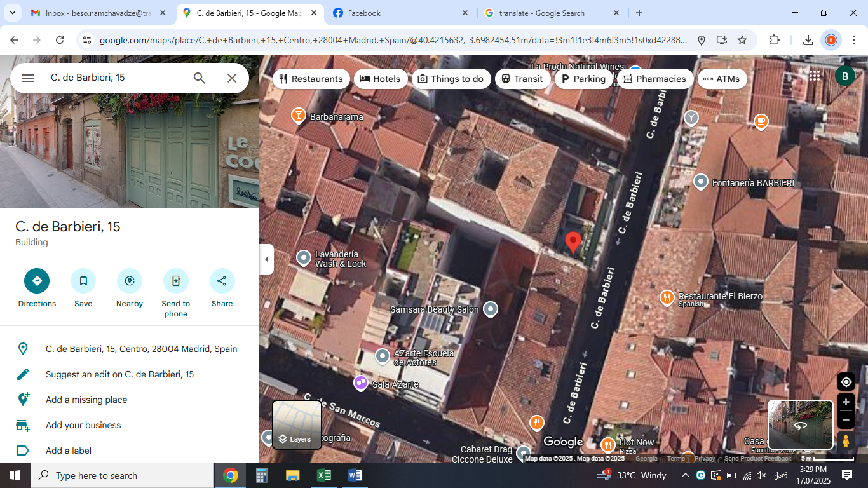The image size is (868, 488).
Task: Click Send to phone icon
Action: pos(176,281)
